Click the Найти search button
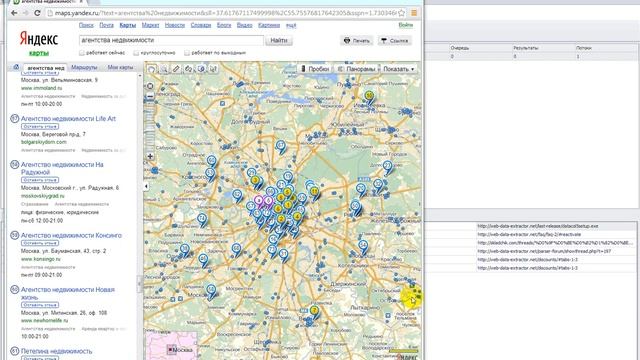 point(279,40)
